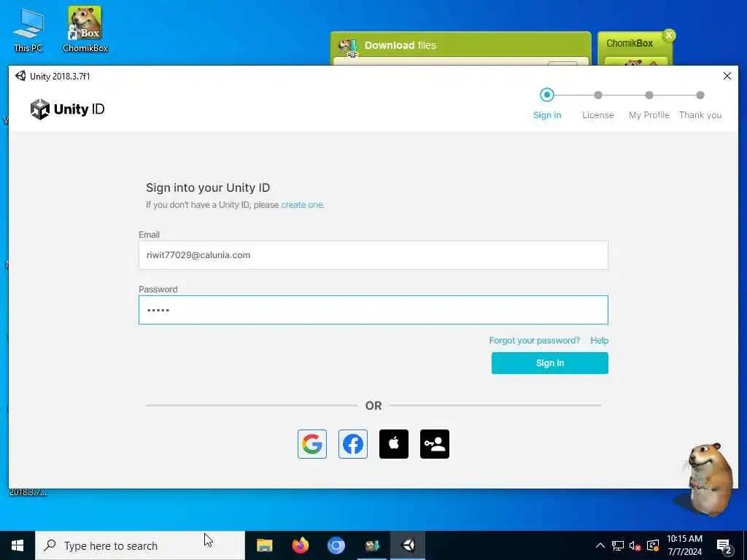Sign in with Google icon
This screenshot has height=560, width=747.
pyautogui.click(x=312, y=444)
